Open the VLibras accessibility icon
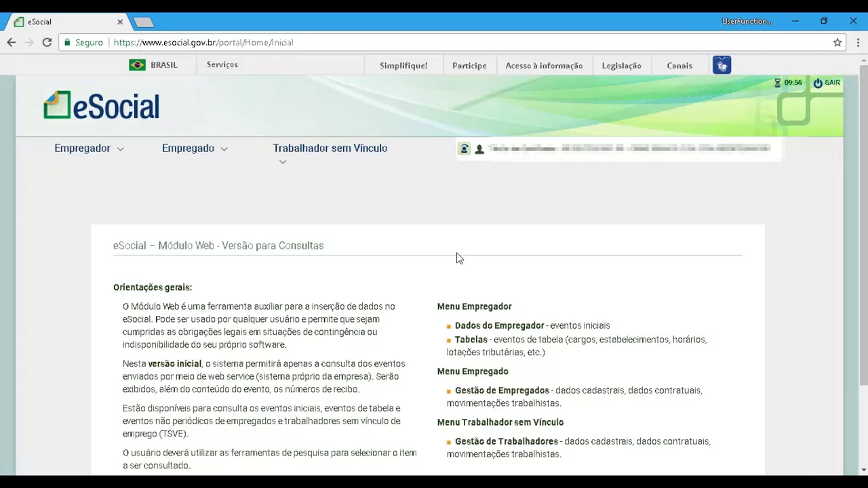This screenshot has height=488, width=868. point(722,65)
